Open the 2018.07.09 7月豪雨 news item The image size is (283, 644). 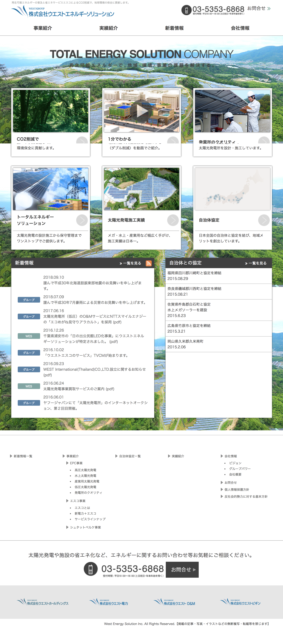(x=95, y=302)
